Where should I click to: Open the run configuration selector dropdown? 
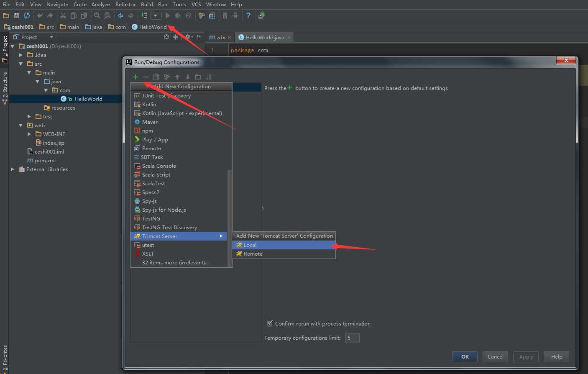pos(156,15)
